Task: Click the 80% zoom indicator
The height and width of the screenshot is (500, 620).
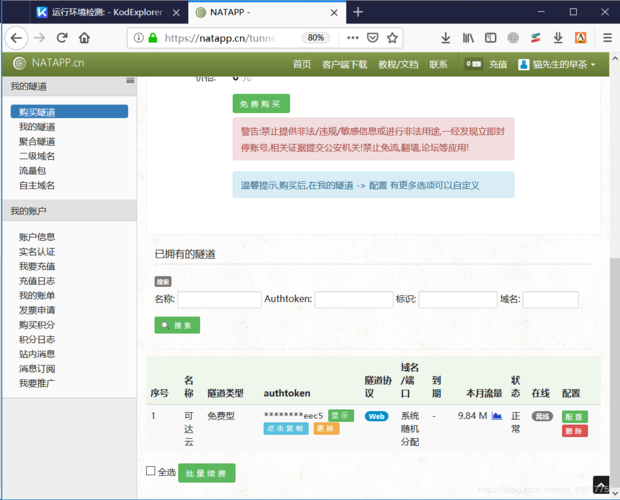Action: pos(316,38)
